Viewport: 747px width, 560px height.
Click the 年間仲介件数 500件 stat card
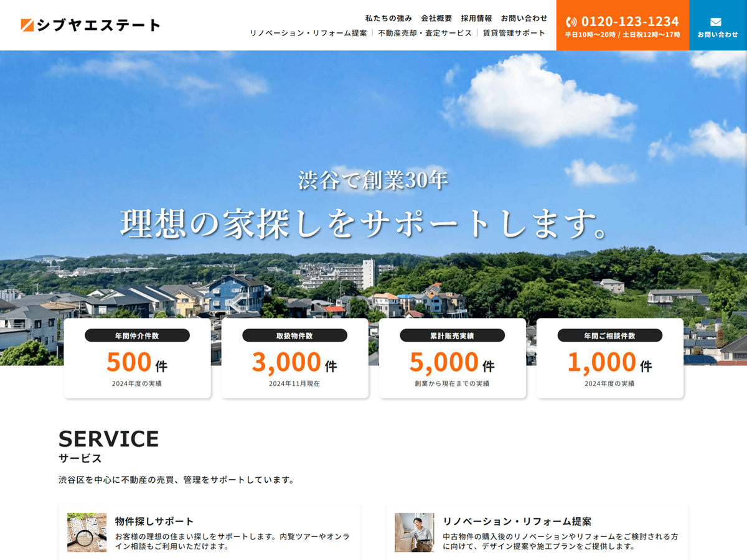pos(137,358)
